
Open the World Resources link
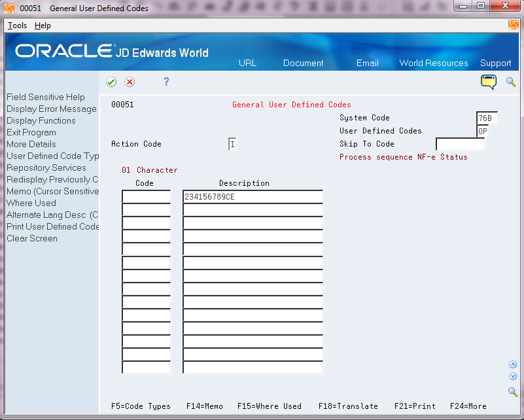(x=434, y=63)
